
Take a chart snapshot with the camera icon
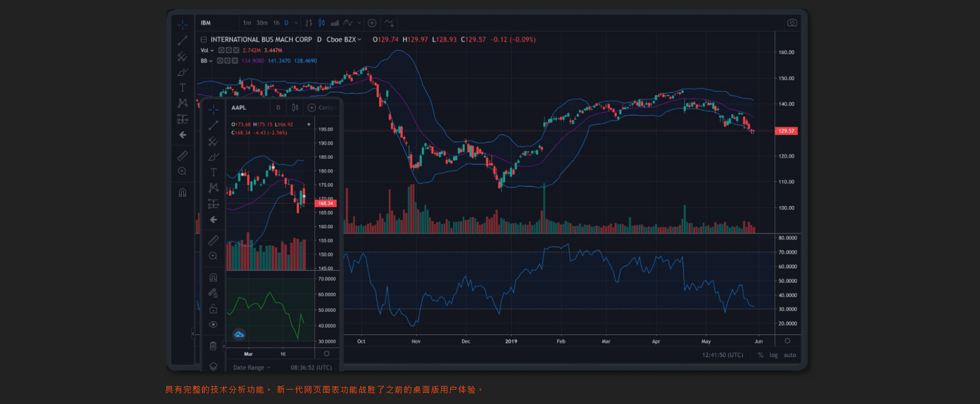click(x=792, y=23)
